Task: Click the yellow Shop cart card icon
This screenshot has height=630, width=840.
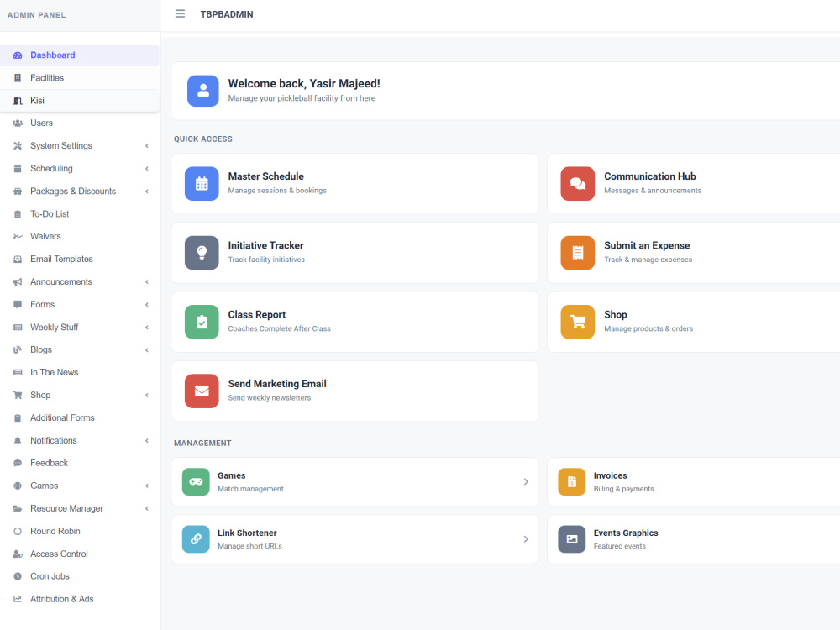Action: 578,322
